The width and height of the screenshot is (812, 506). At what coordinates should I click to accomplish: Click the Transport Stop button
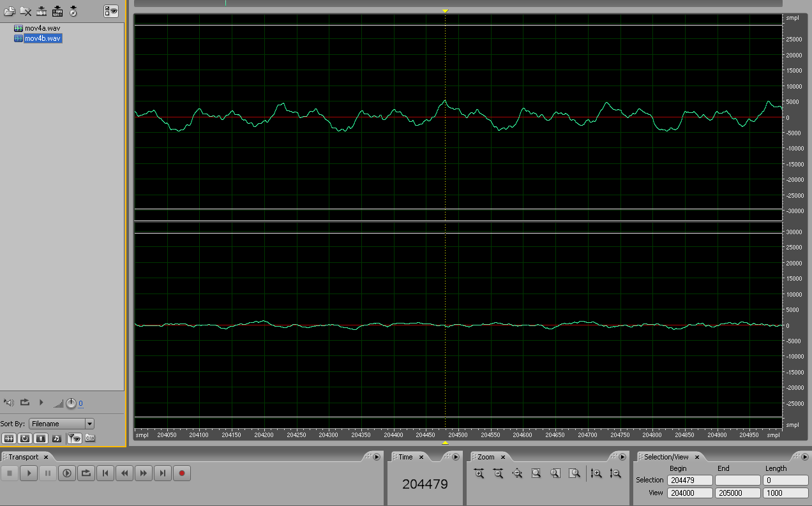coord(10,473)
